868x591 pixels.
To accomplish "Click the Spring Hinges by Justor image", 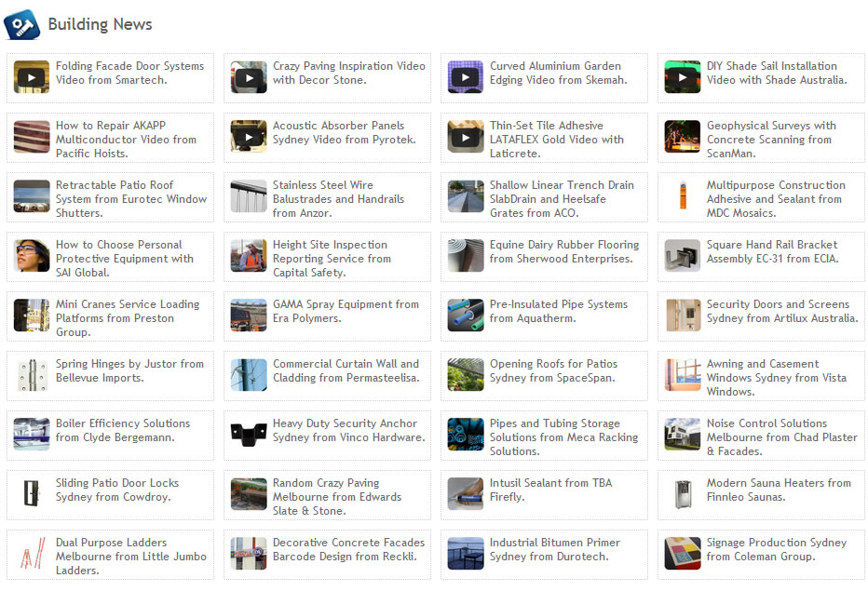I will point(32,375).
